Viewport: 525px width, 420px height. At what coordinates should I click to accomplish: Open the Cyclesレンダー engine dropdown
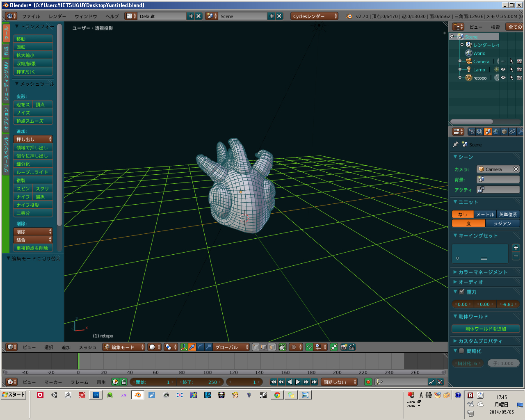coord(315,16)
